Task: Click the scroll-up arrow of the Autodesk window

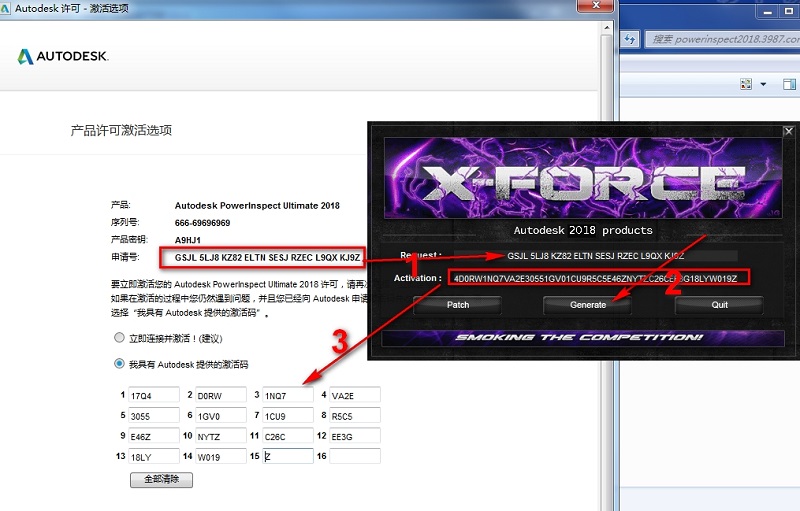Action: [607, 28]
